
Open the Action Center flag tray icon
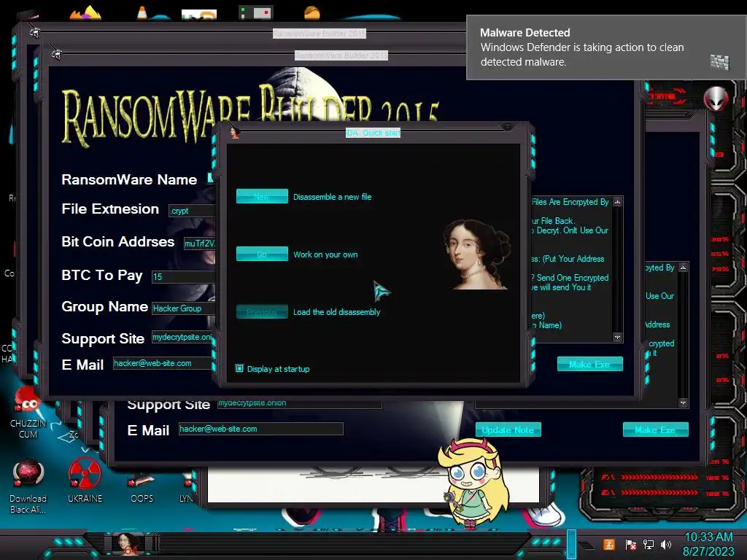631,544
